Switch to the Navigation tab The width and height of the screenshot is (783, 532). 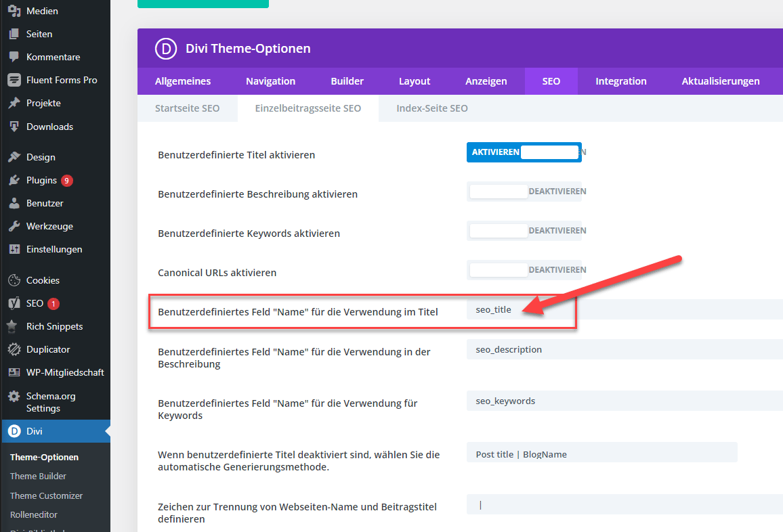coord(271,81)
